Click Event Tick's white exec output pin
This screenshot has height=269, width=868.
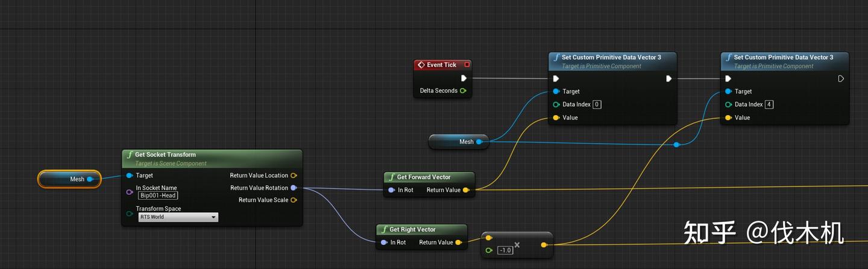tap(464, 78)
